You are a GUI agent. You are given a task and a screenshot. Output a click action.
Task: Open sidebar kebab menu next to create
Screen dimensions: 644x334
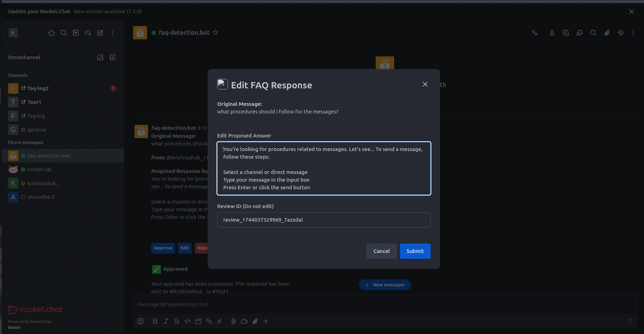pyautogui.click(x=113, y=33)
